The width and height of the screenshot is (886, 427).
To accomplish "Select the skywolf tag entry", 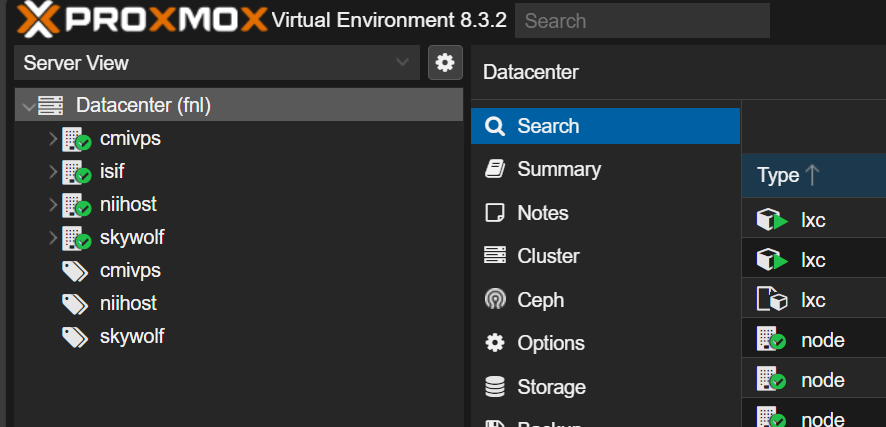I will (x=132, y=336).
